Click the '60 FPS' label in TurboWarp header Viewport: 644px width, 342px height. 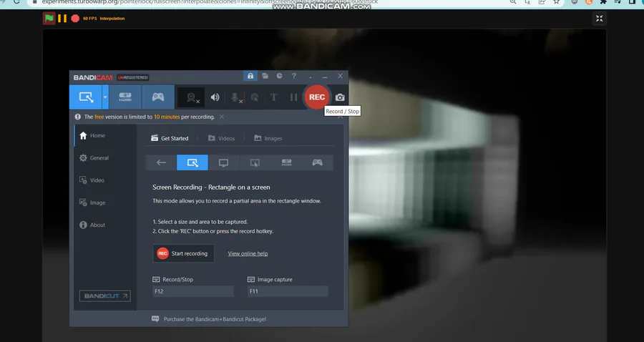coord(90,19)
